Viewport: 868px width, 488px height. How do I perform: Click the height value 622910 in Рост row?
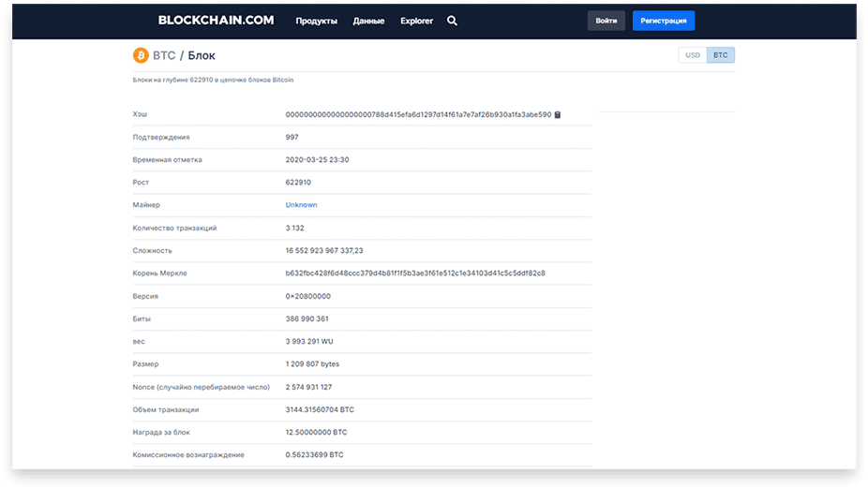point(298,182)
